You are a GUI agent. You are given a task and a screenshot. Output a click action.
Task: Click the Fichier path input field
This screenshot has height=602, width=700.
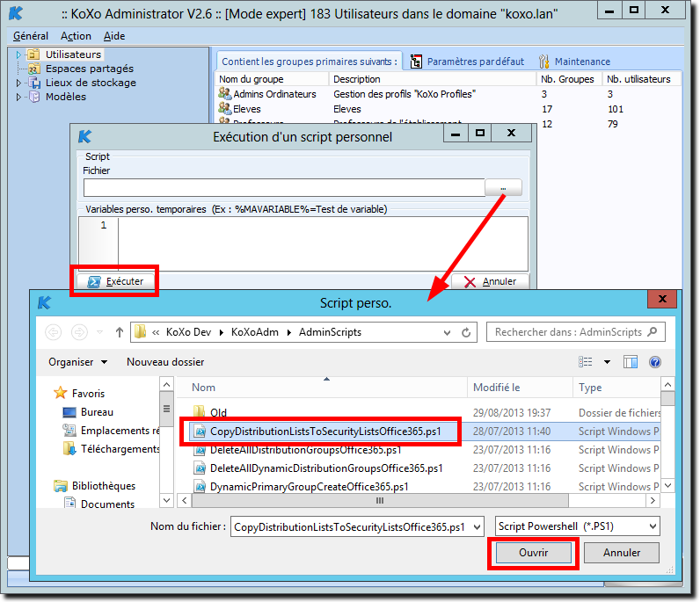tap(284, 187)
